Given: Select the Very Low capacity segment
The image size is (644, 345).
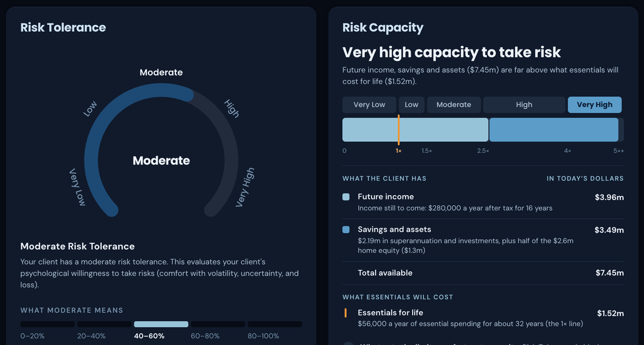Looking at the screenshot, I should (x=369, y=105).
